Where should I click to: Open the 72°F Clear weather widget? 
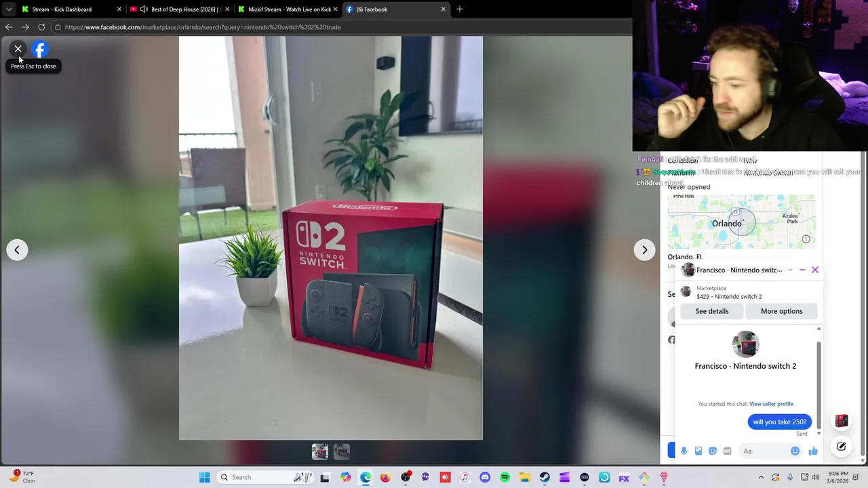22,477
